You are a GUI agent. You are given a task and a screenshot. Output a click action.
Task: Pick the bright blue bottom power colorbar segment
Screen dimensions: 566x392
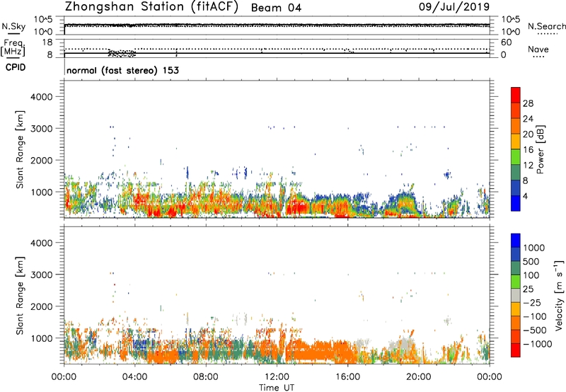(516, 204)
